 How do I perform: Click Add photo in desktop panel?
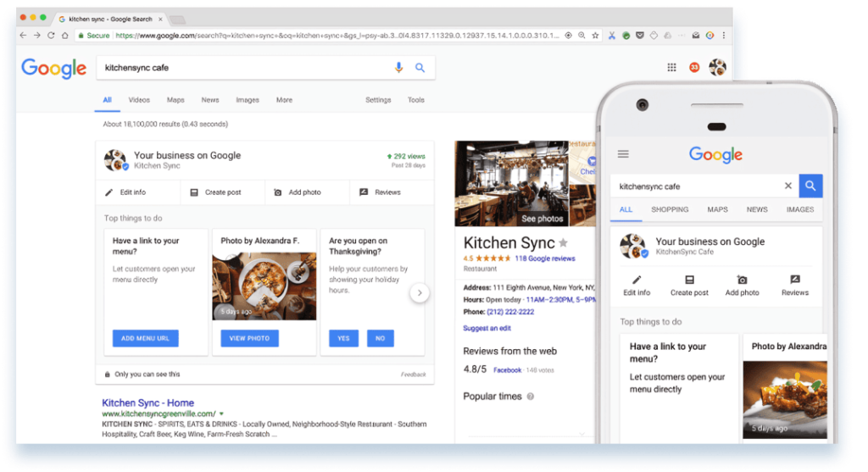coord(298,192)
